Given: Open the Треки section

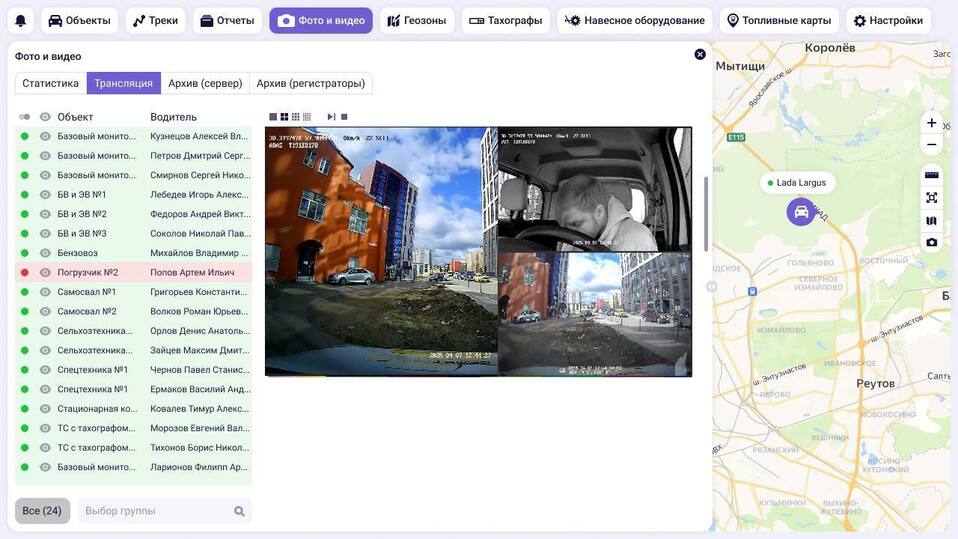Looking at the screenshot, I should 156,20.
